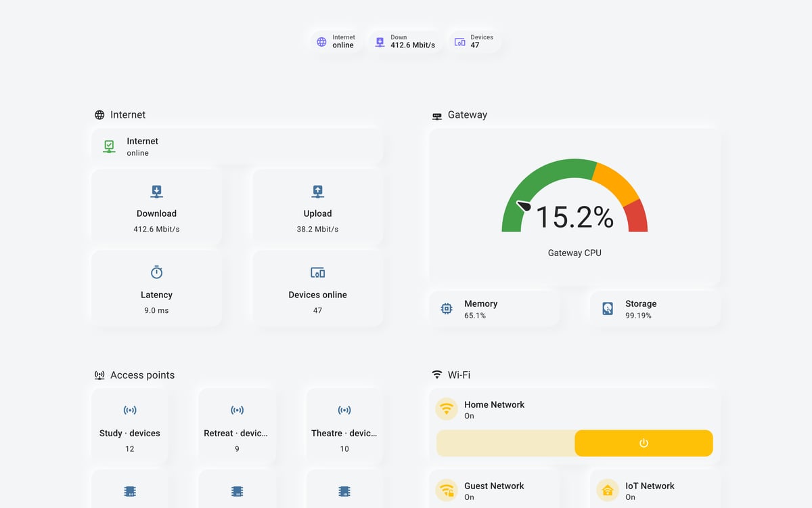Screen dimensions: 812x508
Task: Click the Home Network label
Action: pyautogui.click(x=494, y=404)
